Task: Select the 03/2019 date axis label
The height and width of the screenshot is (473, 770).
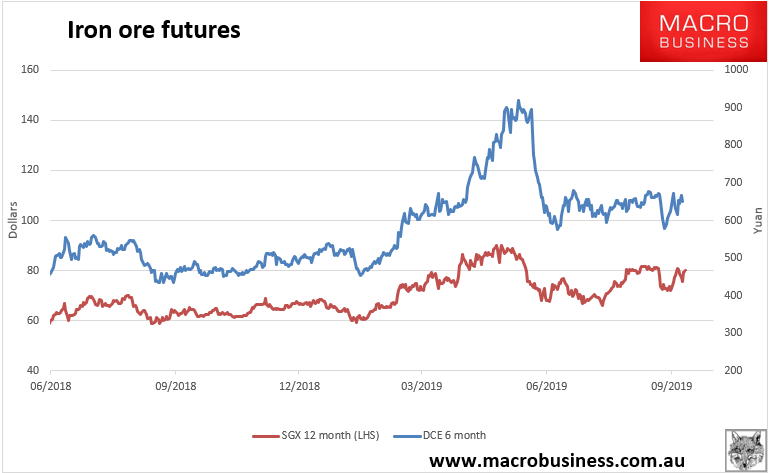Action: click(422, 385)
